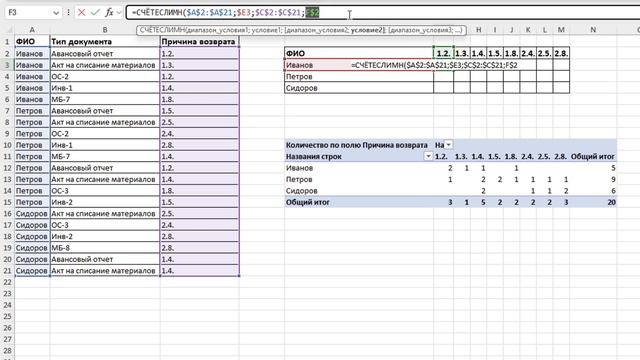Open pivot table column labels filter dropdown
The height and width of the screenshot is (360, 640).
tap(449, 145)
